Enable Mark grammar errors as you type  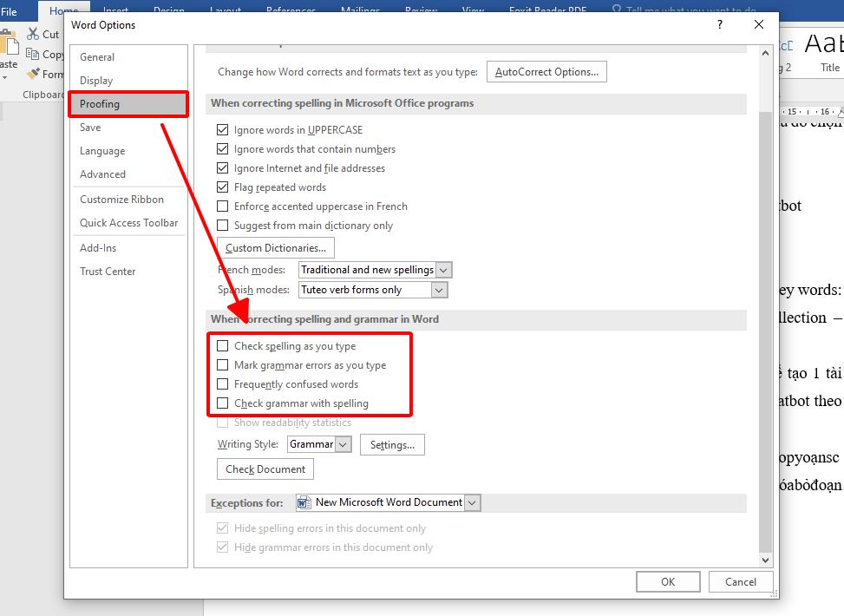click(x=222, y=365)
